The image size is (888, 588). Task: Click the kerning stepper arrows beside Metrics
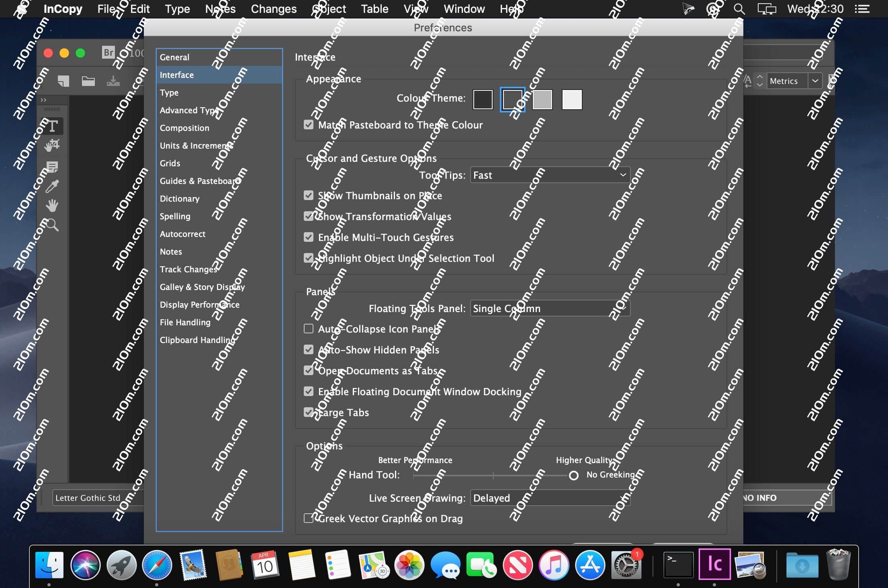pos(759,81)
